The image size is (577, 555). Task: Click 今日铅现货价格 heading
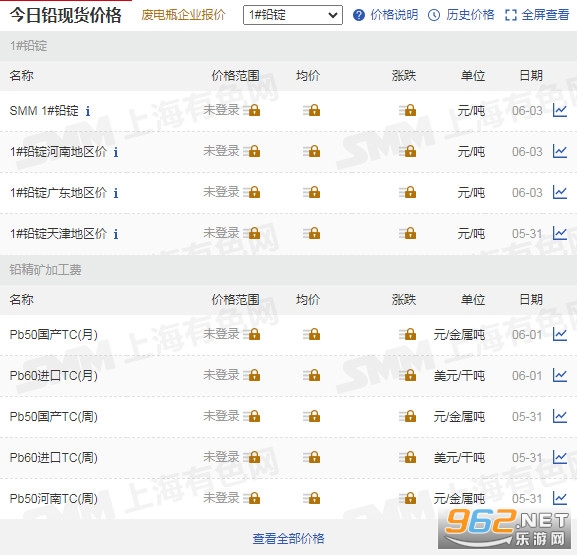[x=66, y=15]
